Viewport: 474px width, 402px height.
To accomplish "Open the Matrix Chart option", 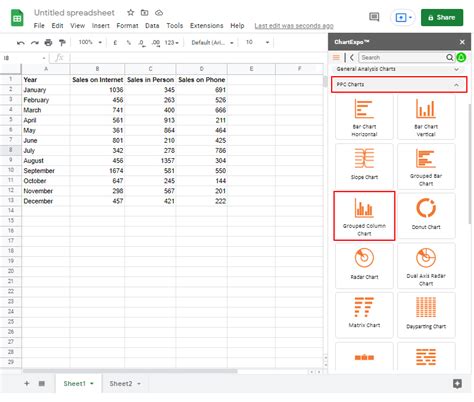I will tap(364, 315).
